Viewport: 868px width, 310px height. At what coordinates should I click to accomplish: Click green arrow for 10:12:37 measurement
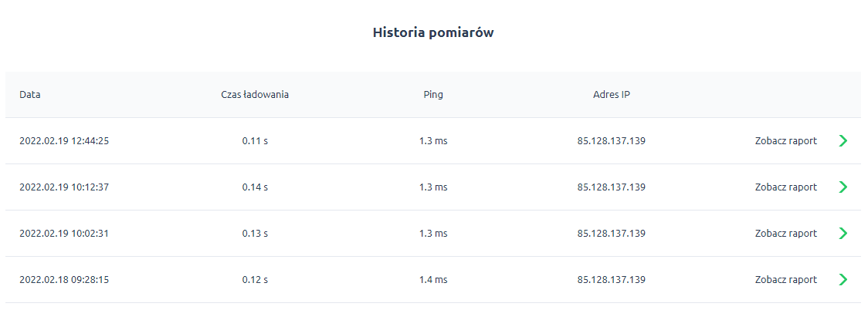[x=843, y=187]
